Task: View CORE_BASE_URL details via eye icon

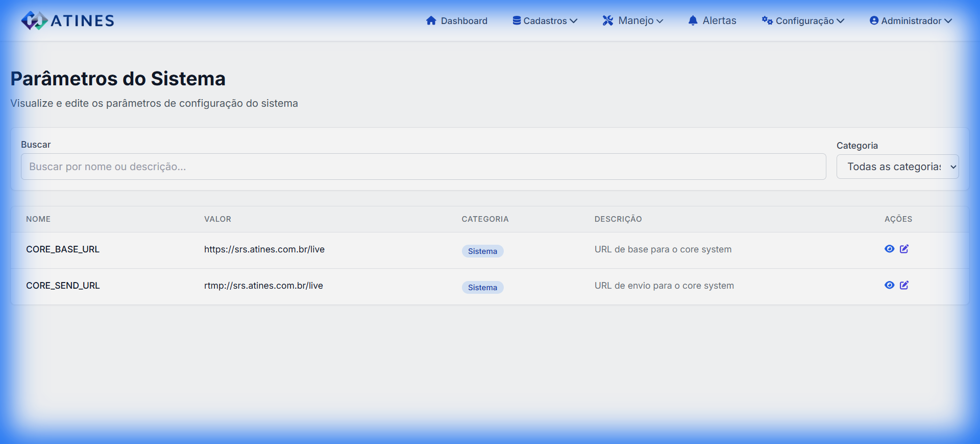Action: [889, 249]
